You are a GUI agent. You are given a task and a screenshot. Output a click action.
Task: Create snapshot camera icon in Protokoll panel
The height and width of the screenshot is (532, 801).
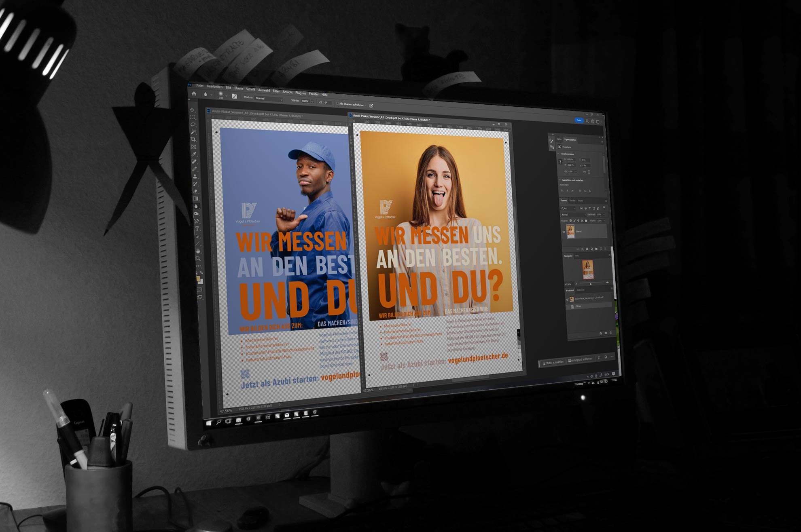pyautogui.click(x=606, y=333)
